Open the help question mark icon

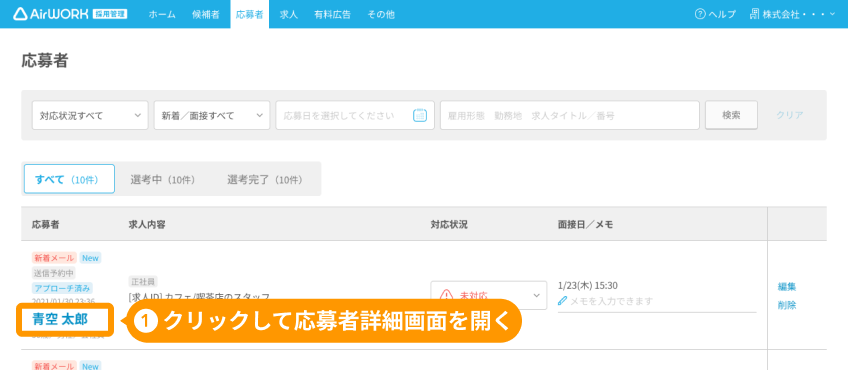[x=700, y=14]
